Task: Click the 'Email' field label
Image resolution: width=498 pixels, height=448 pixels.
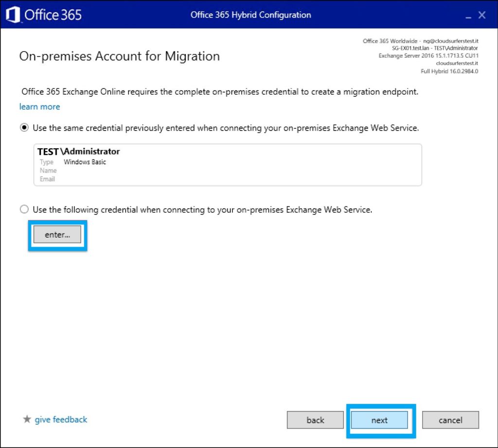Action: pos(47,179)
